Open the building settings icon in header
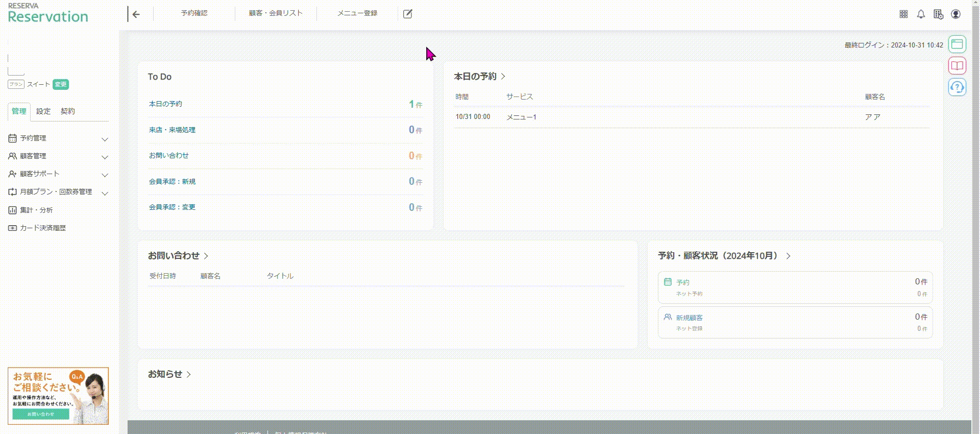Image resolution: width=980 pixels, height=434 pixels. [x=938, y=14]
